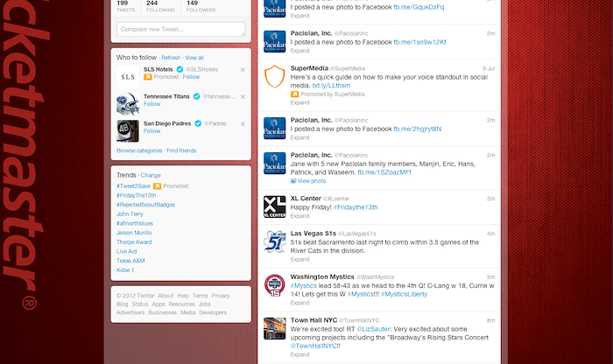Expand the Paciolan fb.me/2hgjryt8N tweet

click(299, 137)
